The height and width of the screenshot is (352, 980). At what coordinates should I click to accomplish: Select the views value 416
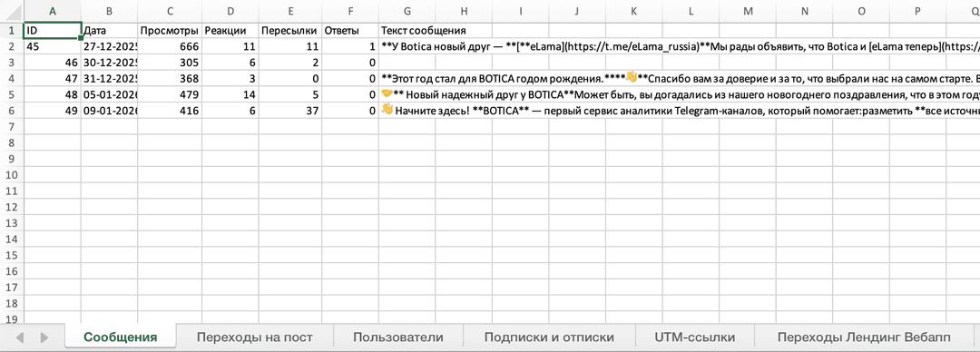tap(170, 111)
